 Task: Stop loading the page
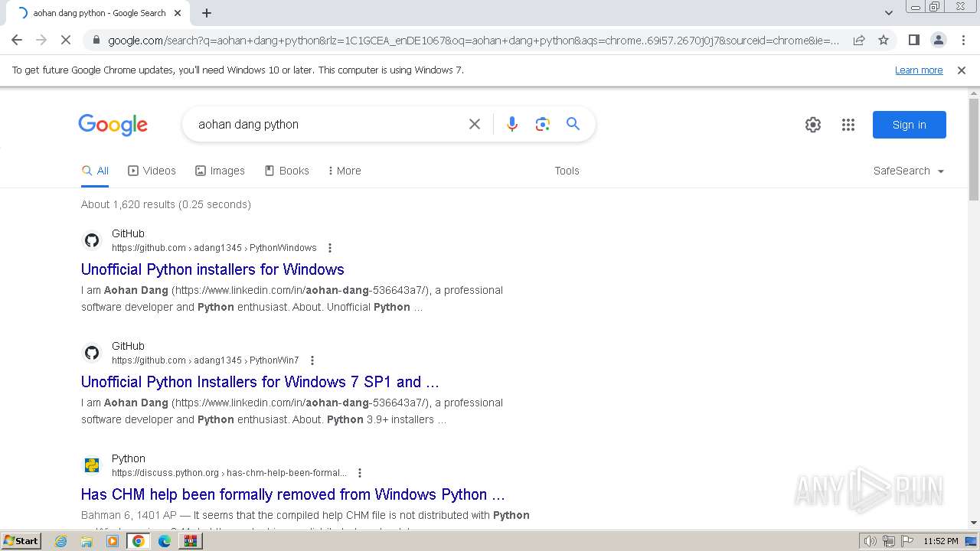coord(65,40)
